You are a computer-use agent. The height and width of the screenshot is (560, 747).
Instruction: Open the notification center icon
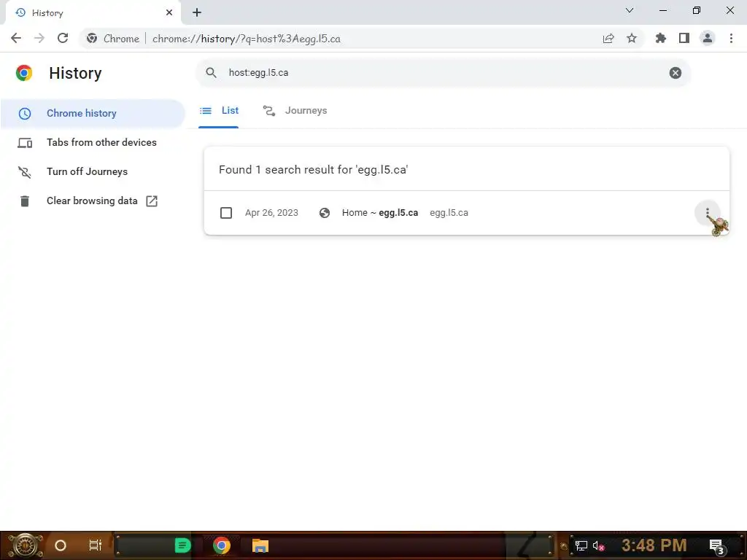[716, 545]
